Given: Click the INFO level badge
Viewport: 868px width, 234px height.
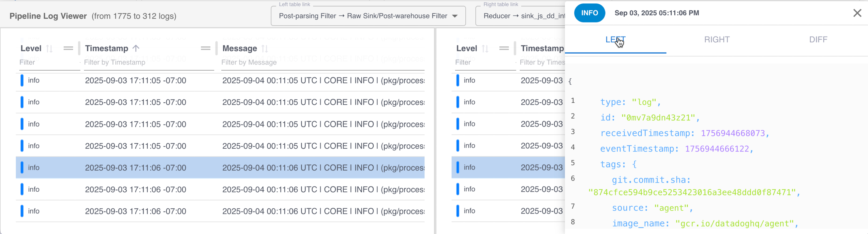Looking at the screenshot, I should click(589, 13).
